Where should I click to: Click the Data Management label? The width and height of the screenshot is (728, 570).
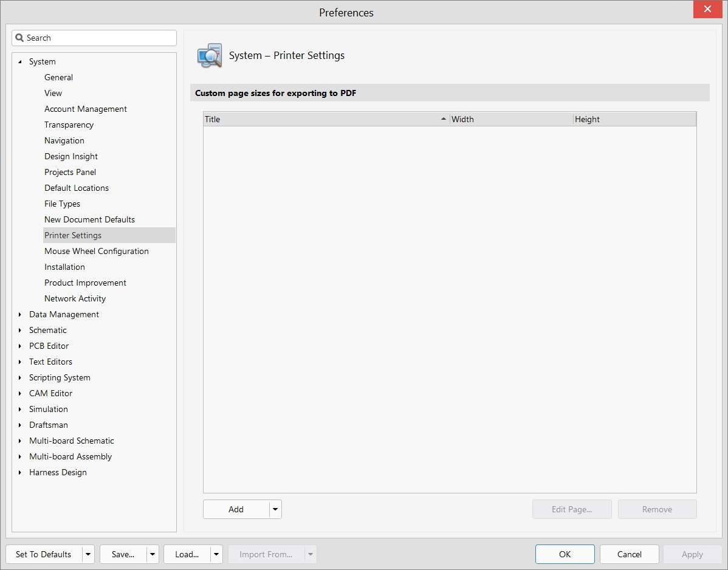[x=64, y=314]
